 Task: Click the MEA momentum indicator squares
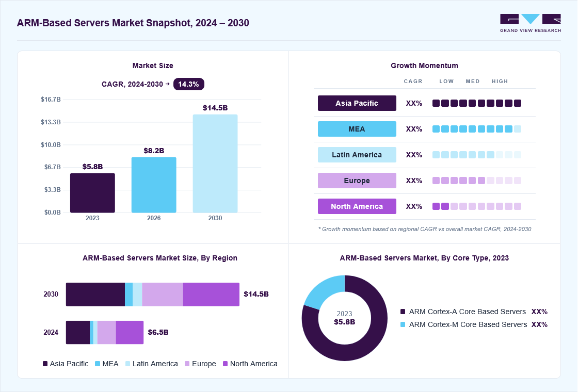pyautogui.click(x=477, y=129)
